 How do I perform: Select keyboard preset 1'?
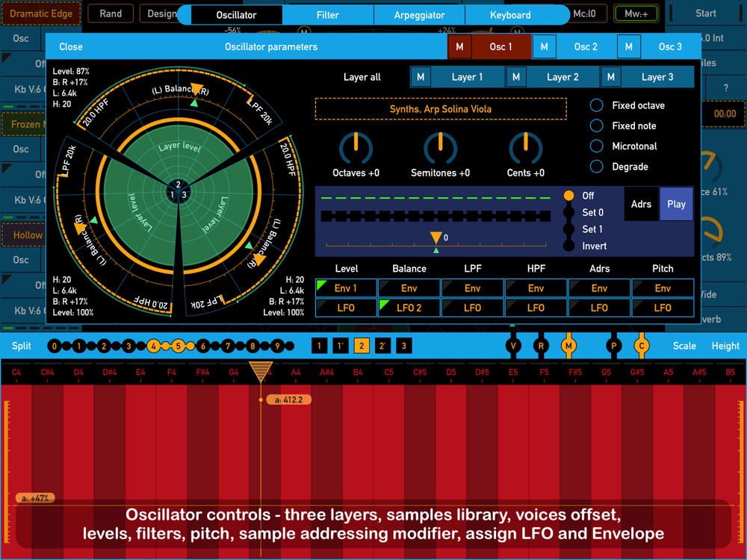(340, 346)
